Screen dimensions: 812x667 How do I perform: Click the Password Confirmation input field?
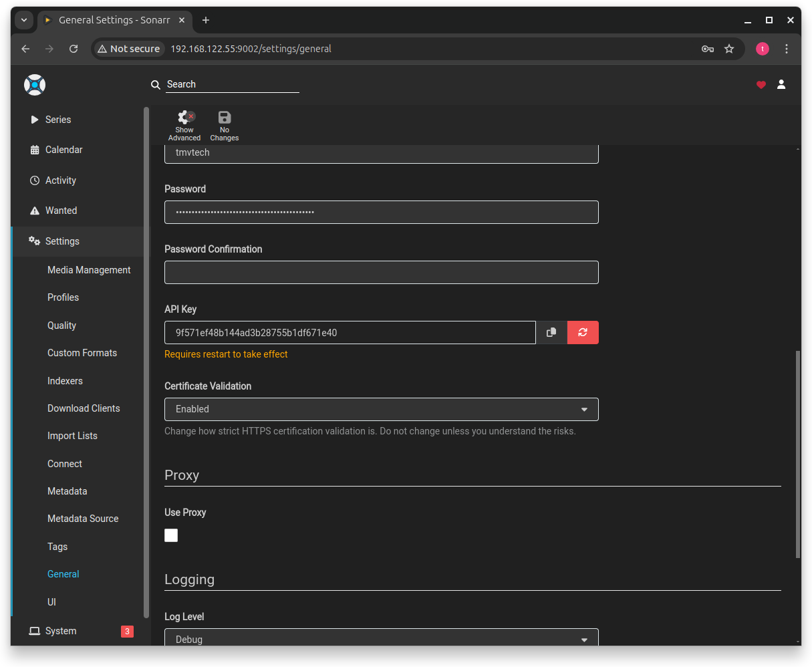pyautogui.click(x=381, y=272)
